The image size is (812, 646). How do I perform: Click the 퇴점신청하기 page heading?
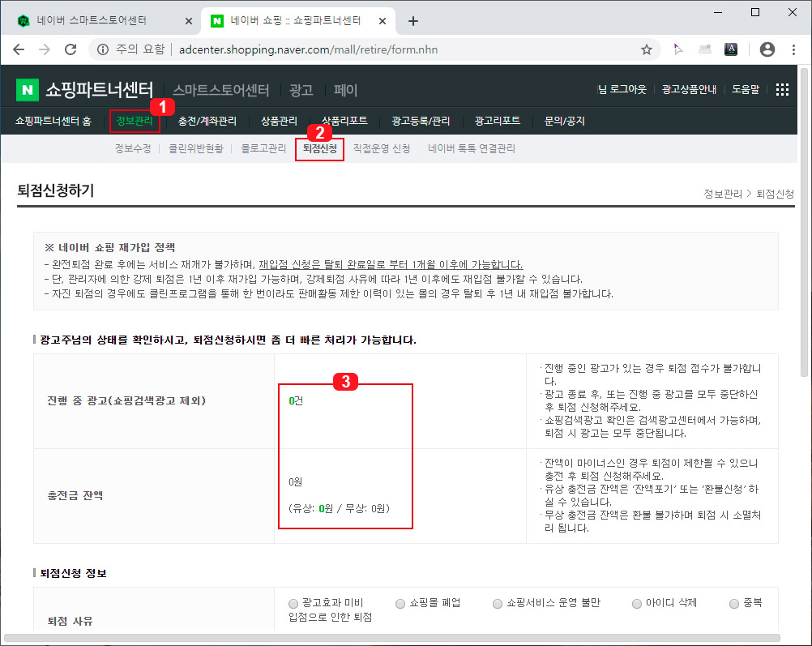55,190
